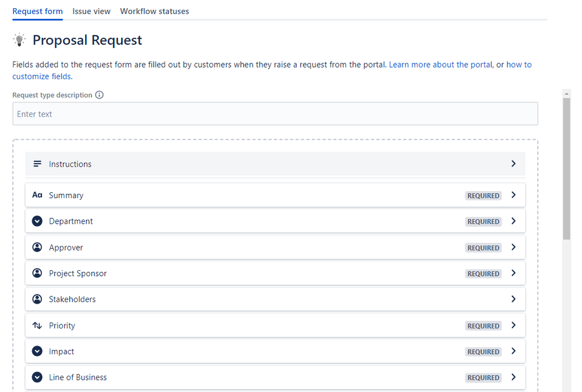
Task: Click the info icon near Request type description
Action: point(98,94)
